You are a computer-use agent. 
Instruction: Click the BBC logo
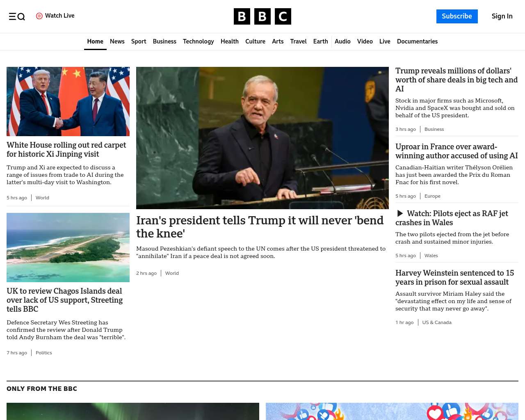[x=262, y=16]
